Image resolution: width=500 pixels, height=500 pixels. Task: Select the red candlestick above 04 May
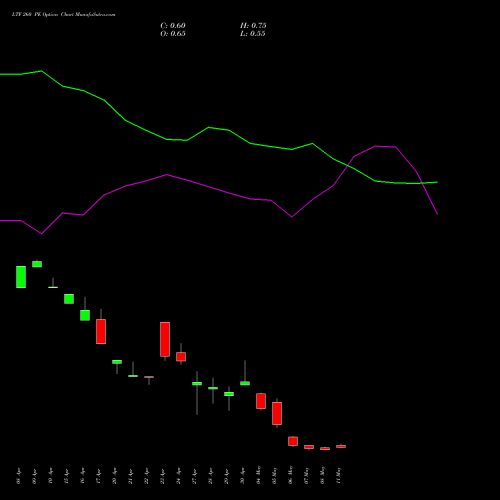261,401
